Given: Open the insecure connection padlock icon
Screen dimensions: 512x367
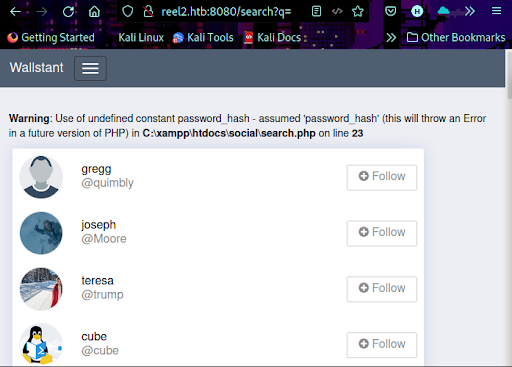Looking at the screenshot, I should click(148, 12).
